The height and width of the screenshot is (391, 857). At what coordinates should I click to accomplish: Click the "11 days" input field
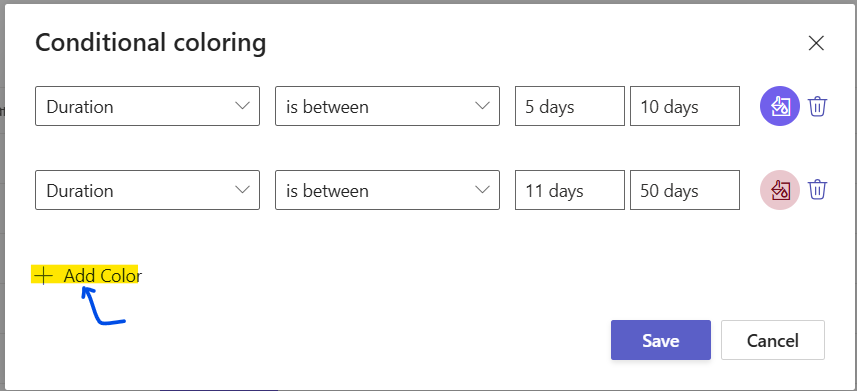[x=570, y=190]
